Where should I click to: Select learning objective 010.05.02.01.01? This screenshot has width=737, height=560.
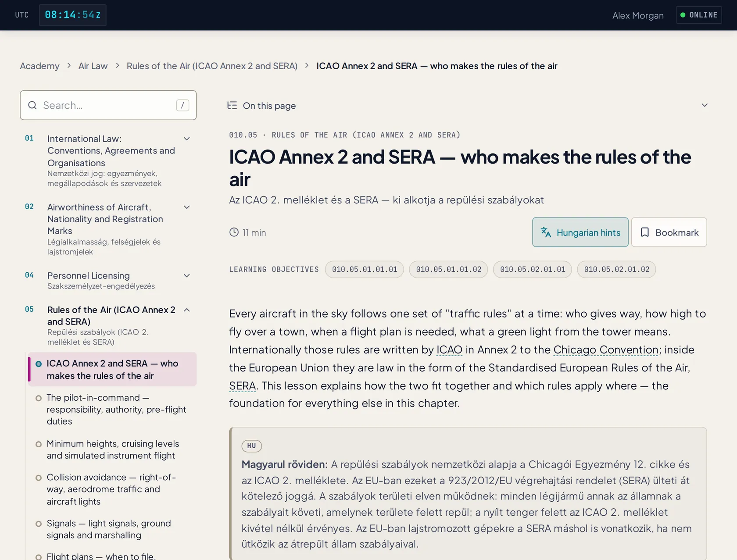pyautogui.click(x=533, y=269)
